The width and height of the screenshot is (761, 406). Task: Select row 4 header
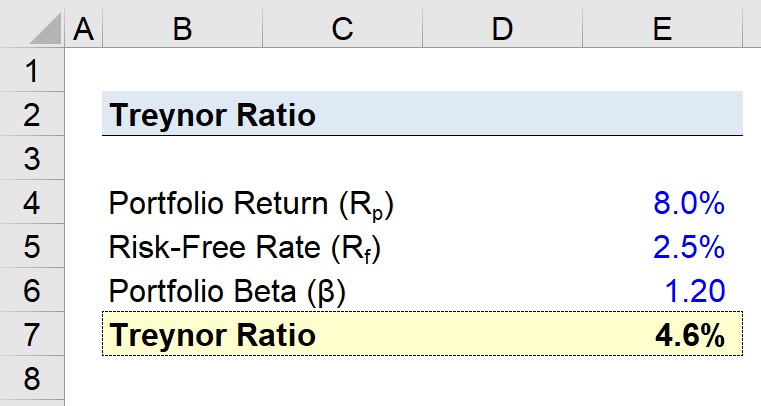(x=32, y=202)
